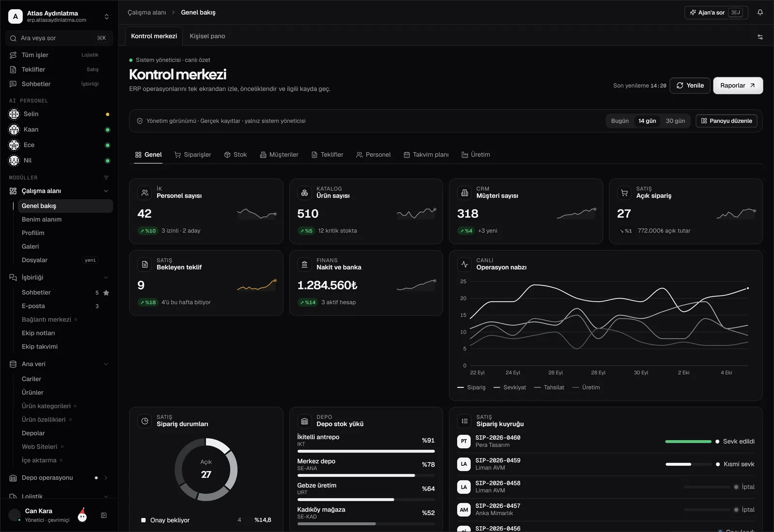Image resolution: width=774 pixels, height=532 pixels.
Task: Toggle Sipariş series in chart legend
Action: coord(471,387)
